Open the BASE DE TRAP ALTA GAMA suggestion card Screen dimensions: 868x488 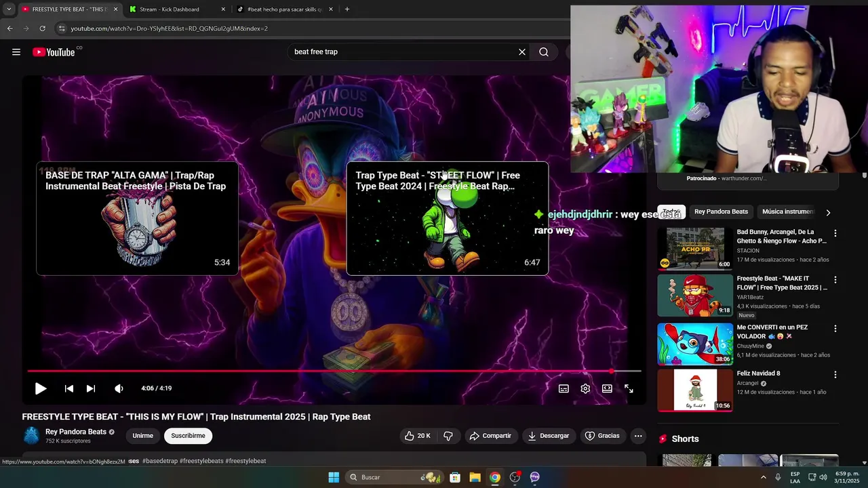[x=137, y=218]
